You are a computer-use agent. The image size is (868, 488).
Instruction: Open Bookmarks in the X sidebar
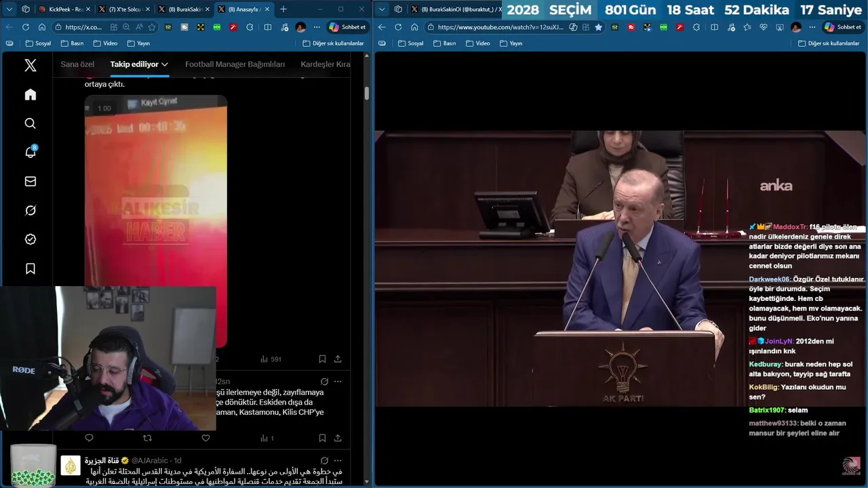(x=31, y=269)
